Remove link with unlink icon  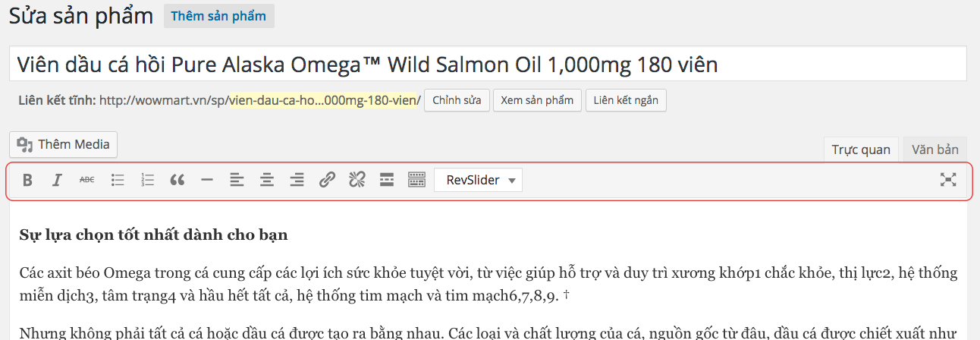pos(357,180)
